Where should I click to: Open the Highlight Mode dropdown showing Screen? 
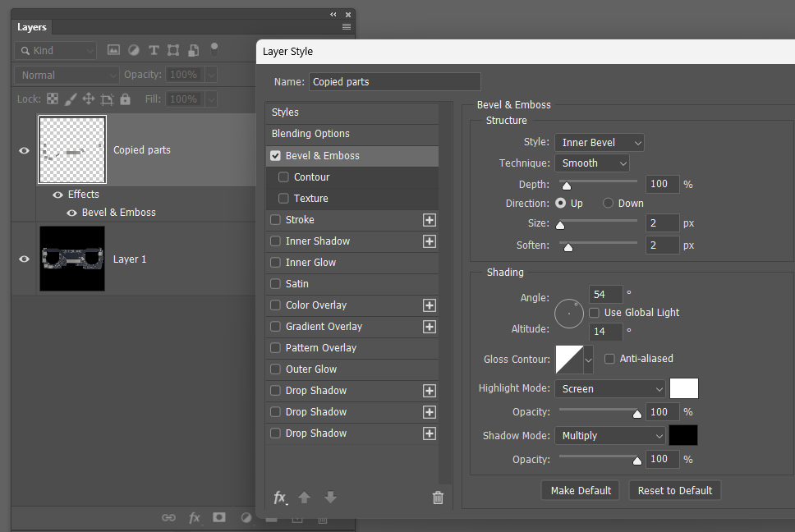tap(610, 388)
